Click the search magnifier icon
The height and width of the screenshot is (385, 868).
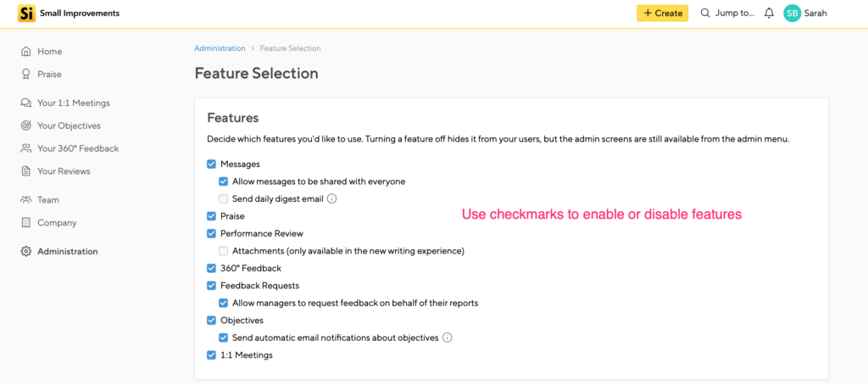705,14
